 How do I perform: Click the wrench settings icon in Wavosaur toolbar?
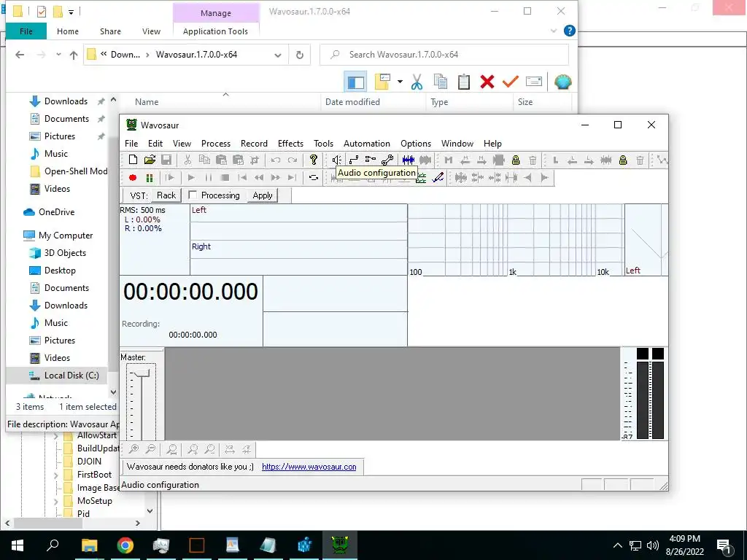[387, 160]
